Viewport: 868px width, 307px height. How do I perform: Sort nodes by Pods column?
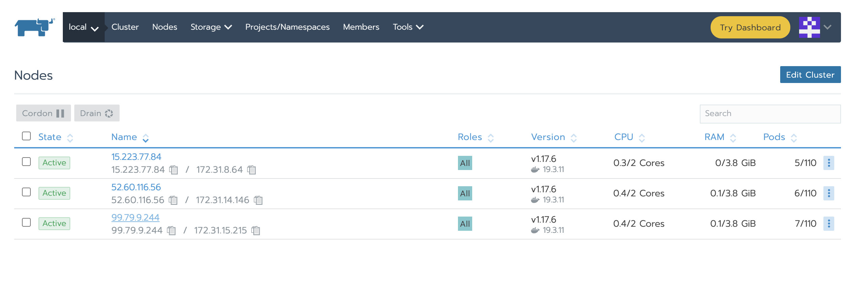click(780, 137)
